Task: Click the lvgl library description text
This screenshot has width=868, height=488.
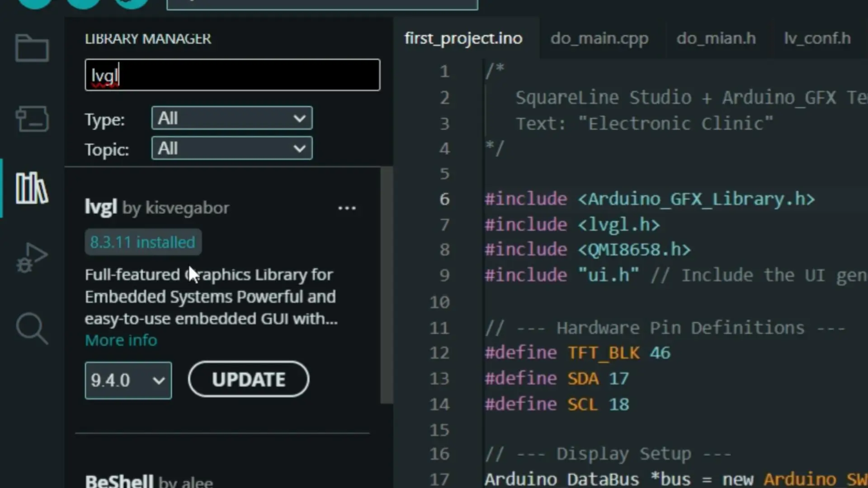Action: pyautogui.click(x=211, y=297)
